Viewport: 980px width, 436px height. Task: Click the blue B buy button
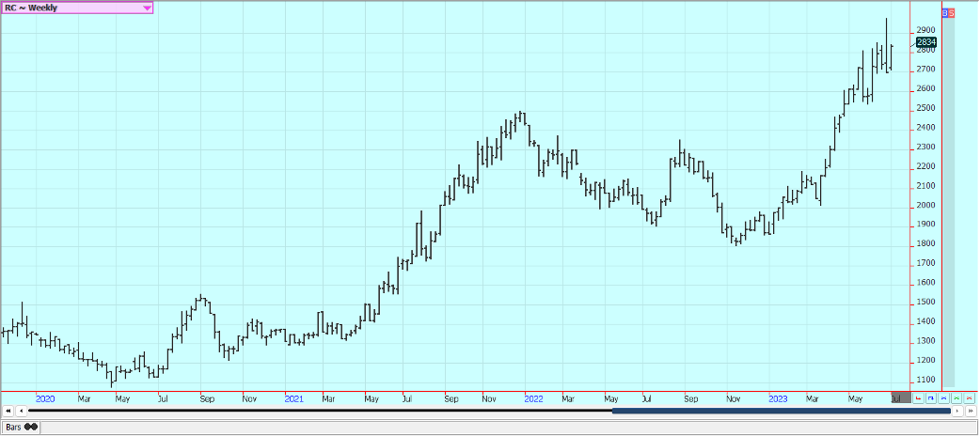point(945,12)
